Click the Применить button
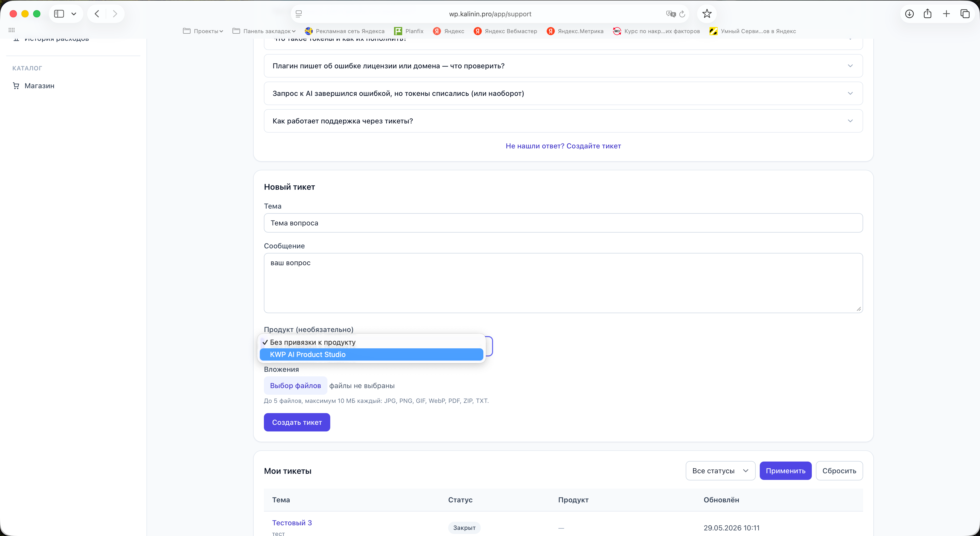 pos(785,471)
